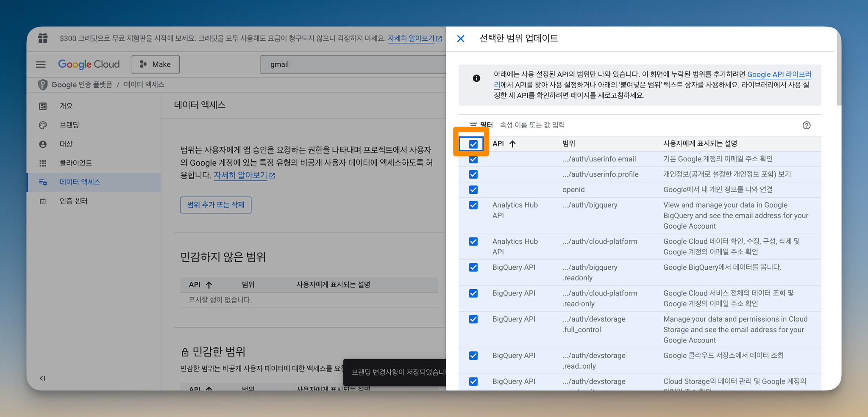Click the shield icon in breadcrumb

coord(43,85)
